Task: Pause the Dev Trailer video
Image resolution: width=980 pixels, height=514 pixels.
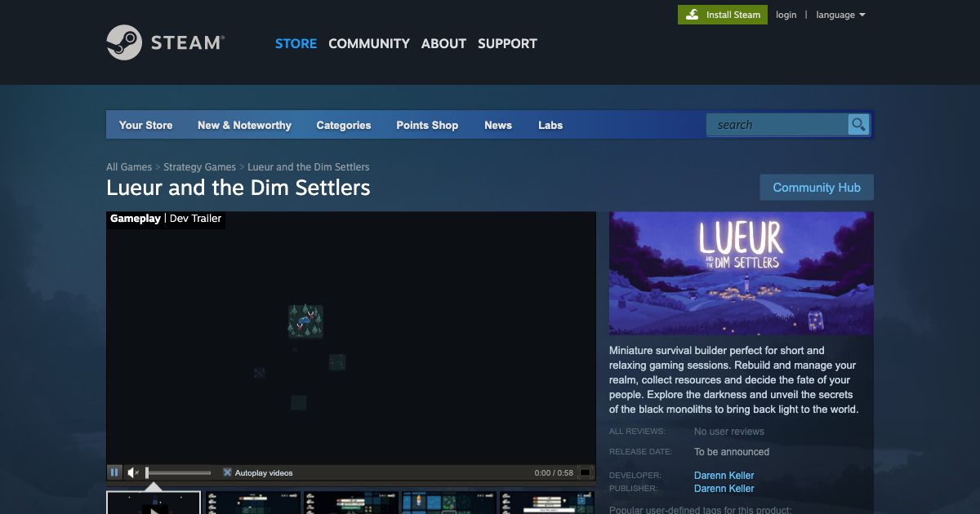Action: click(x=114, y=472)
